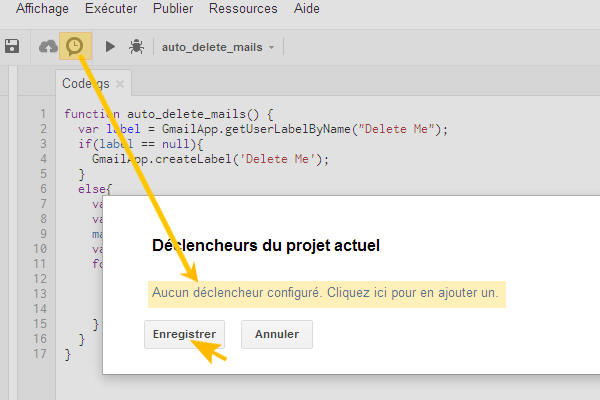This screenshot has width=600, height=400.
Task: Open the Exécuter menu
Action: tap(112, 9)
